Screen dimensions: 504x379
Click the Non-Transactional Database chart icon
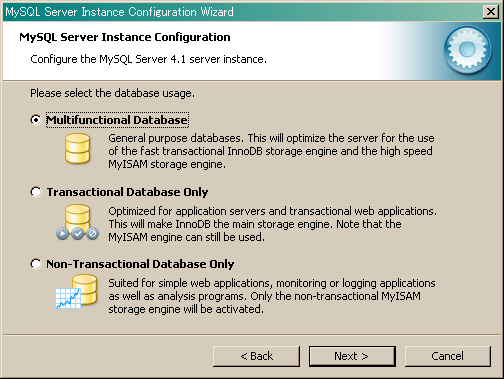pyautogui.click(x=76, y=291)
